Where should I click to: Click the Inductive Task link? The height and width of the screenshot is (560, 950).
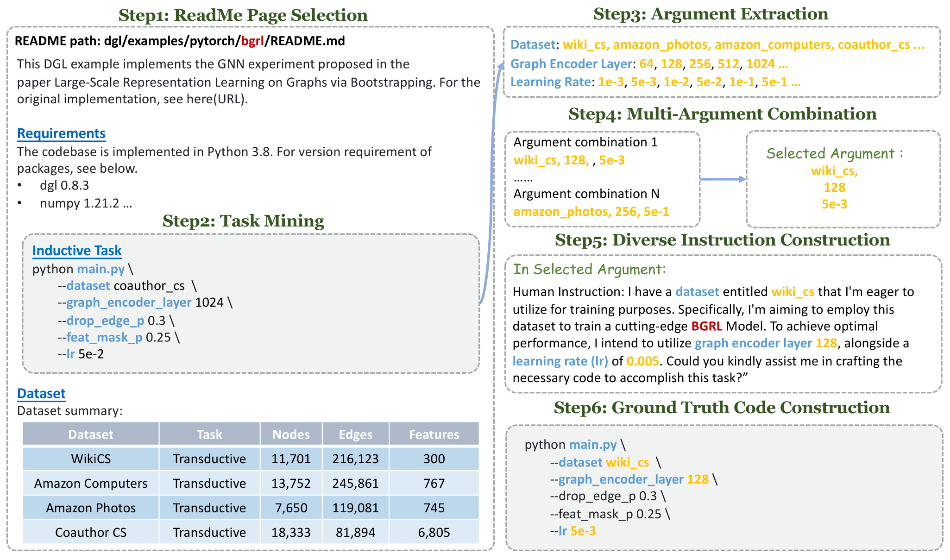(x=77, y=251)
